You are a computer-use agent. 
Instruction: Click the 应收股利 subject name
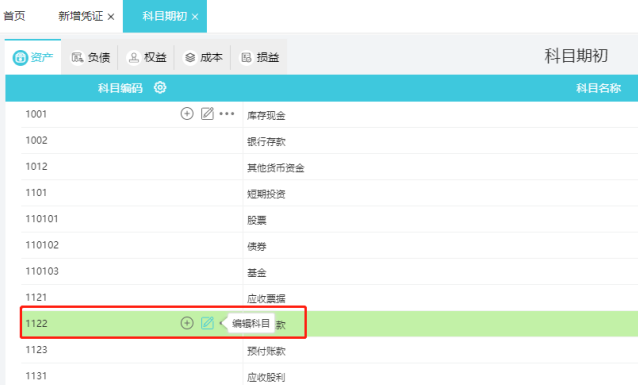(266, 377)
